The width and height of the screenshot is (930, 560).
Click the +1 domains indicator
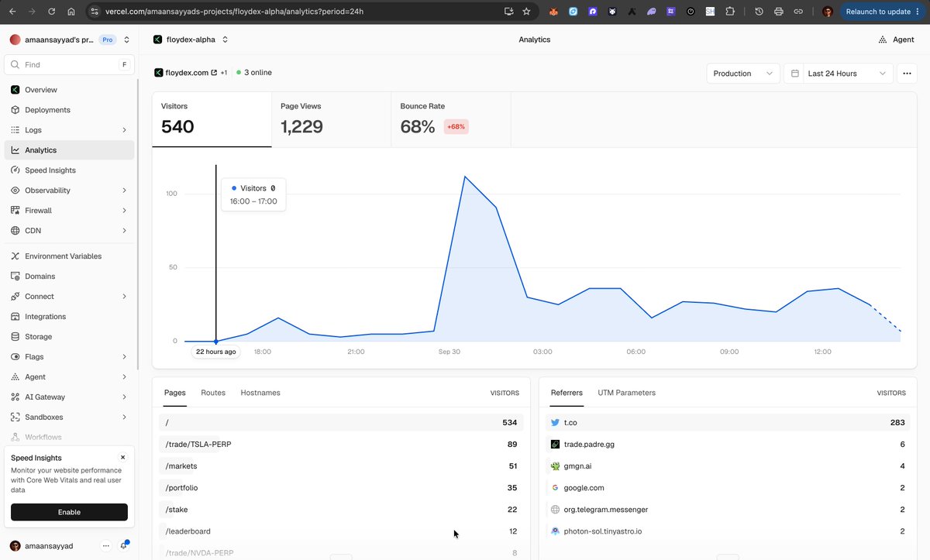224,73
